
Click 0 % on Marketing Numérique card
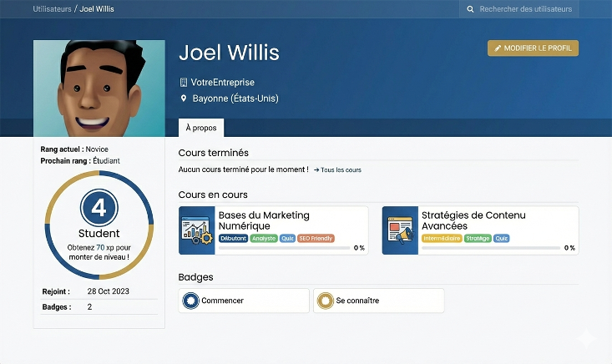(359, 248)
